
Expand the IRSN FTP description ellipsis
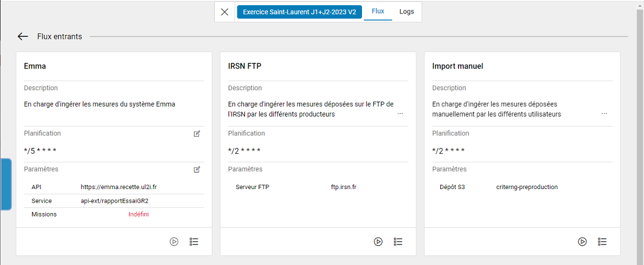[x=400, y=114]
